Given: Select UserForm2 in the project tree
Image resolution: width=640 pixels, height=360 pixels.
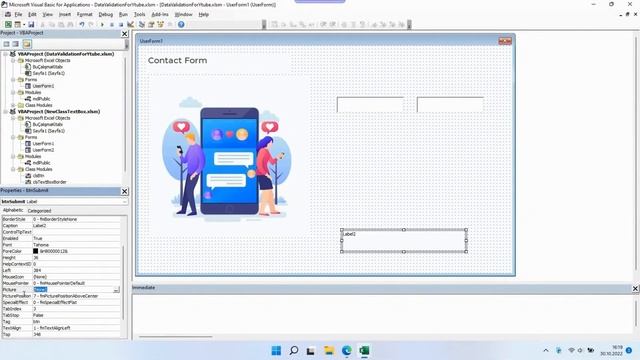Looking at the screenshot, I should (43, 150).
